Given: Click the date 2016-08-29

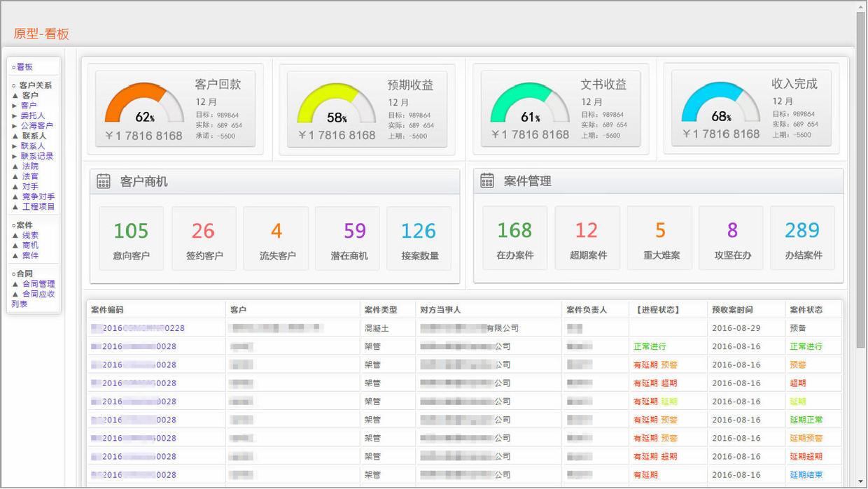Looking at the screenshot, I should click(736, 328).
